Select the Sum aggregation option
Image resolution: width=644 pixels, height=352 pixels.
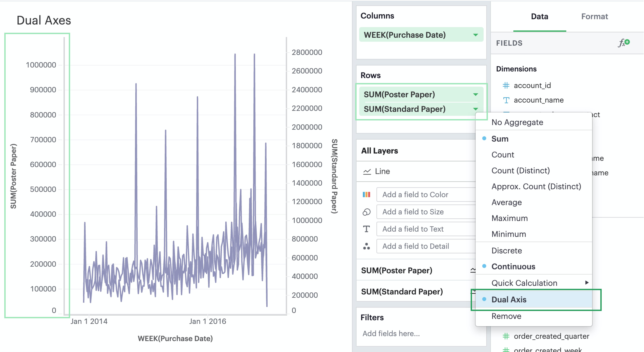[500, 139]
